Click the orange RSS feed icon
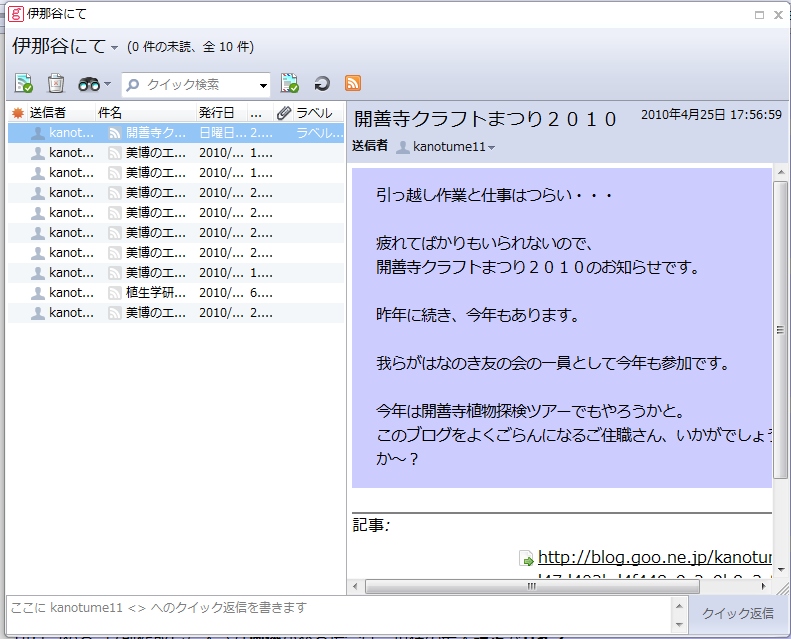 pyautogui.click(x=352, y=84)
